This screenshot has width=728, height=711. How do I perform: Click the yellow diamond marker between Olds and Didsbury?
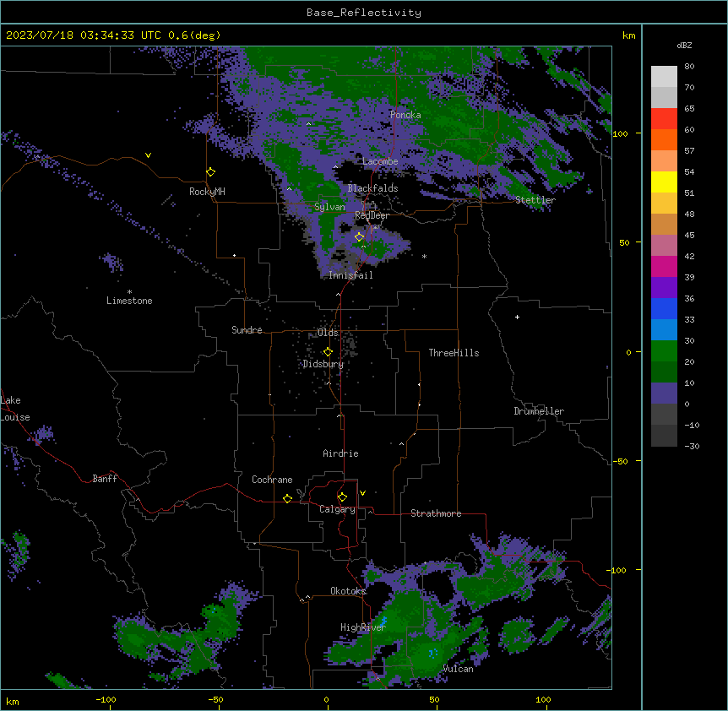[x=328, y=352]
